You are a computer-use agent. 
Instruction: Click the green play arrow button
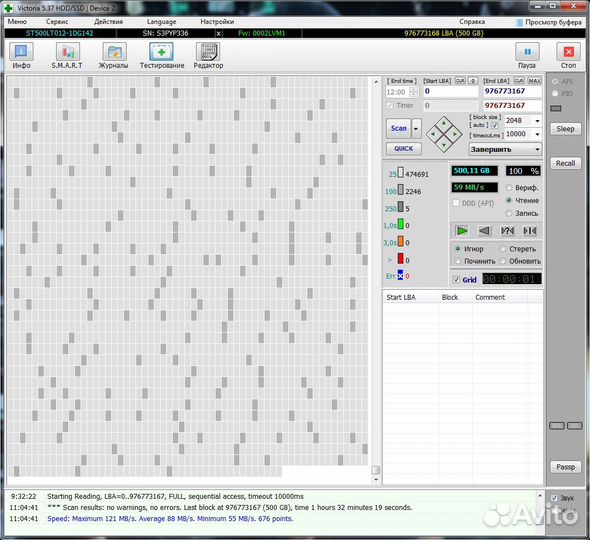coord(462,231)
